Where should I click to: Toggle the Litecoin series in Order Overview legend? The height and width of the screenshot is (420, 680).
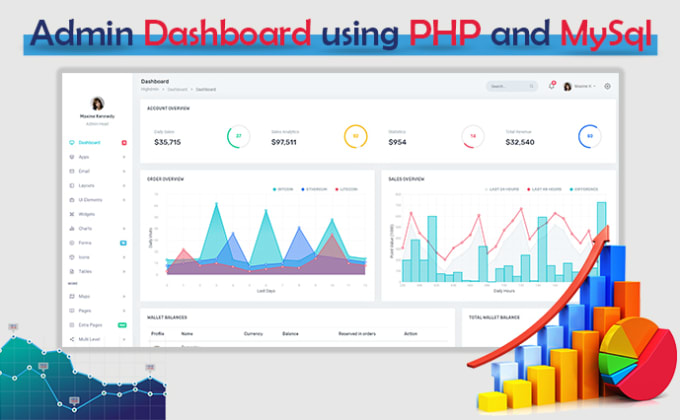[346, 189]
